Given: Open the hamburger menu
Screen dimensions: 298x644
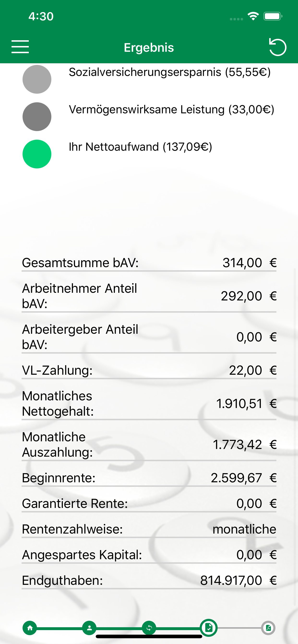Looking at the screenshot, I should pyautogui.click(x=20, y=47).
